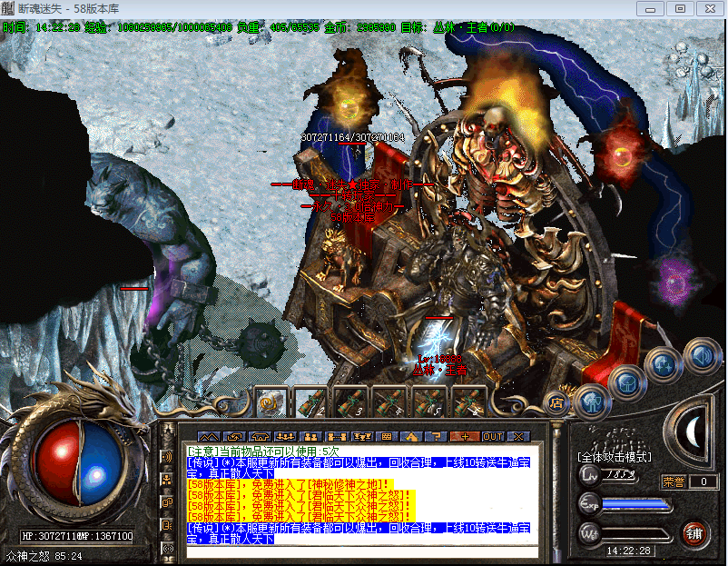Use the item in quick-slot 6

tap(468, 401)
